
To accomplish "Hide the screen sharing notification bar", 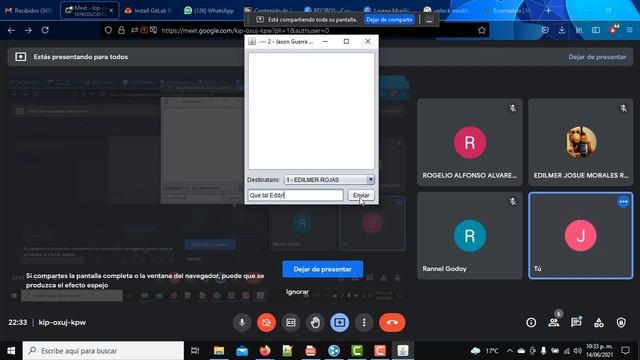I will click(x=429, y=19).
